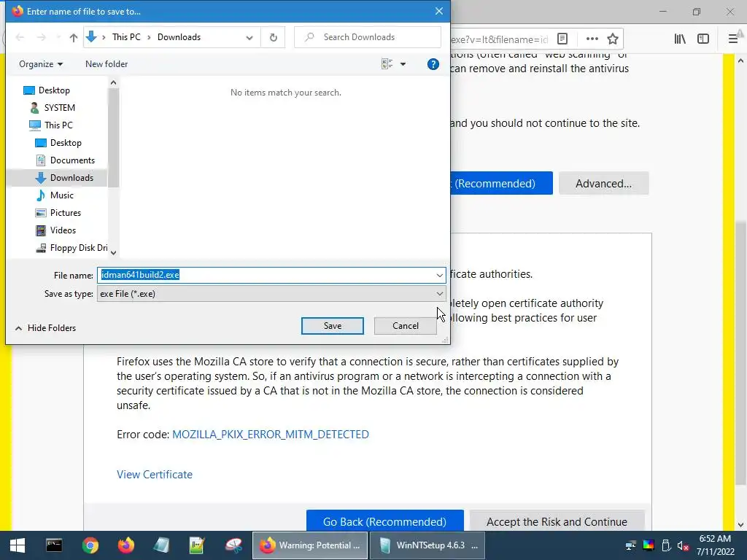Open view options dropdown arrow
This screenshot has height=560, width=747.
point(403,64)
